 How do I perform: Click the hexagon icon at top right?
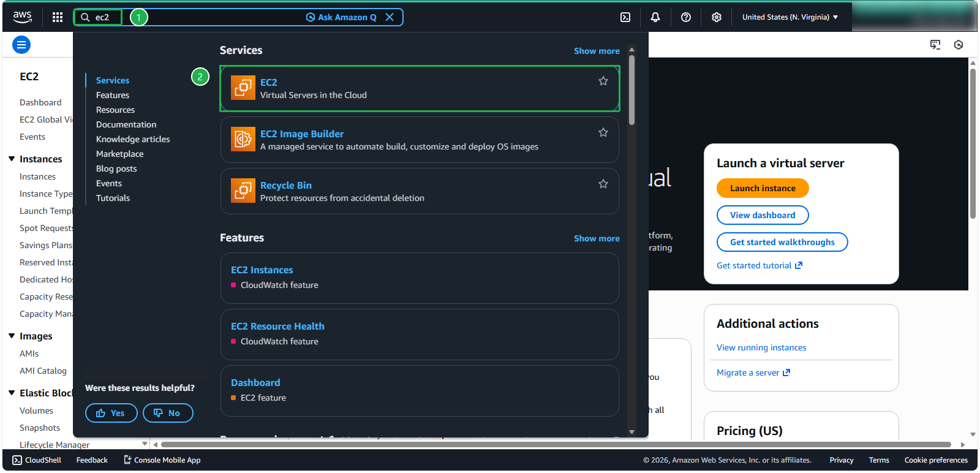coord(959,45)
